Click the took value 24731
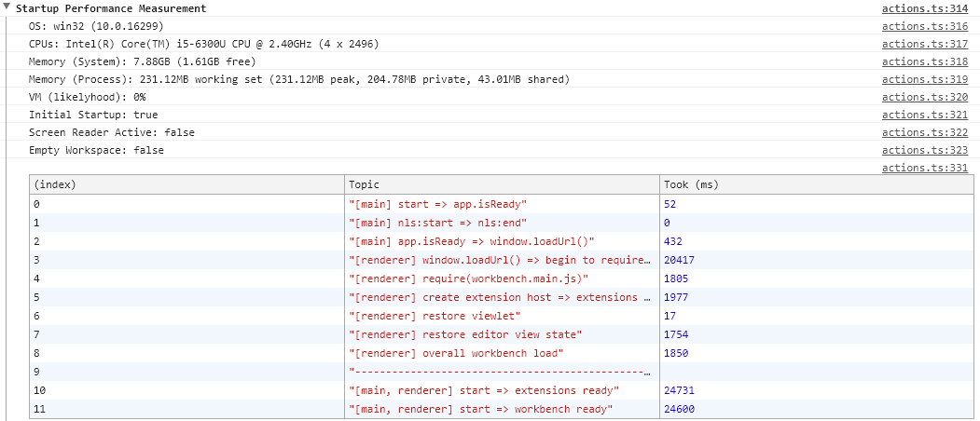This screenshot has width=980, height=421. [679, 390]
